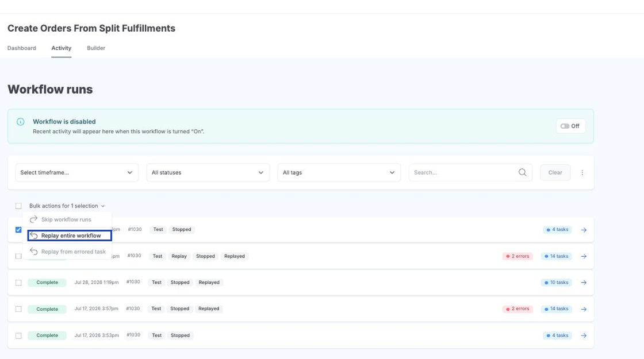The image size is (644, 359).
Task: Click Complete status on Jul 28 1:19pm row
Action: [47, 282]
